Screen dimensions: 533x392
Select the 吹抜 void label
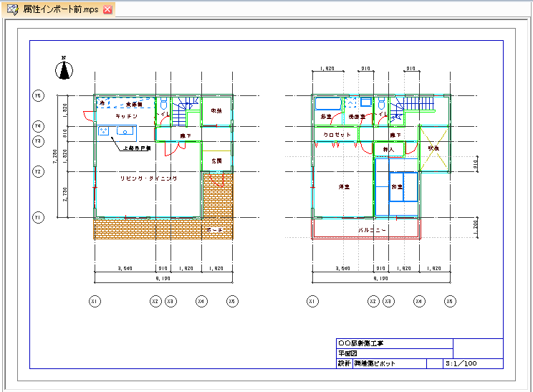pos(433,148)
